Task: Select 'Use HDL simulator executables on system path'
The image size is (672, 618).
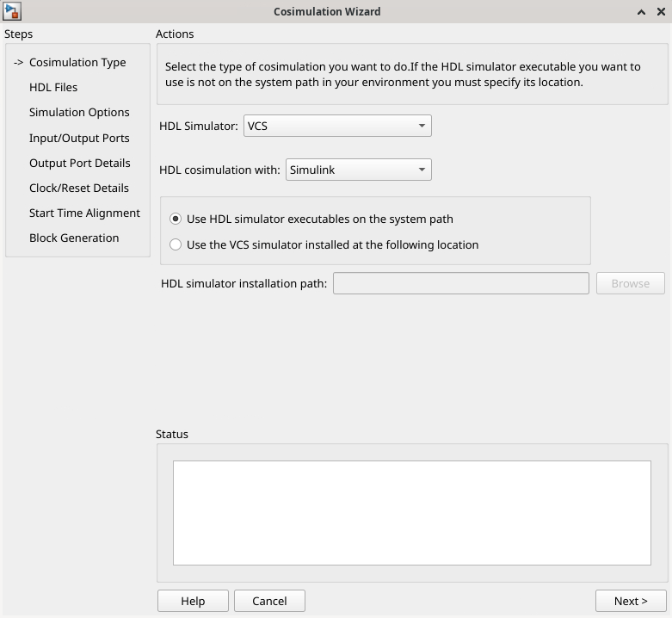Action: pos(176,219)
